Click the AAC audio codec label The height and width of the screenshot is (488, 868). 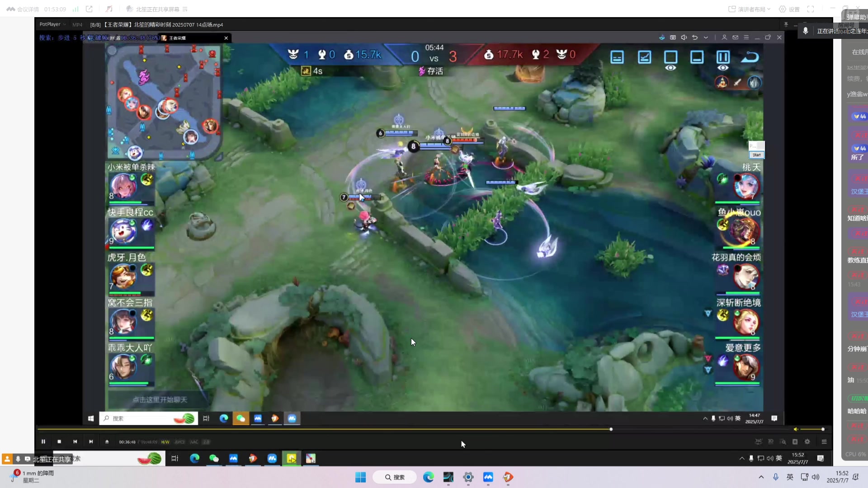click(194, 442)
